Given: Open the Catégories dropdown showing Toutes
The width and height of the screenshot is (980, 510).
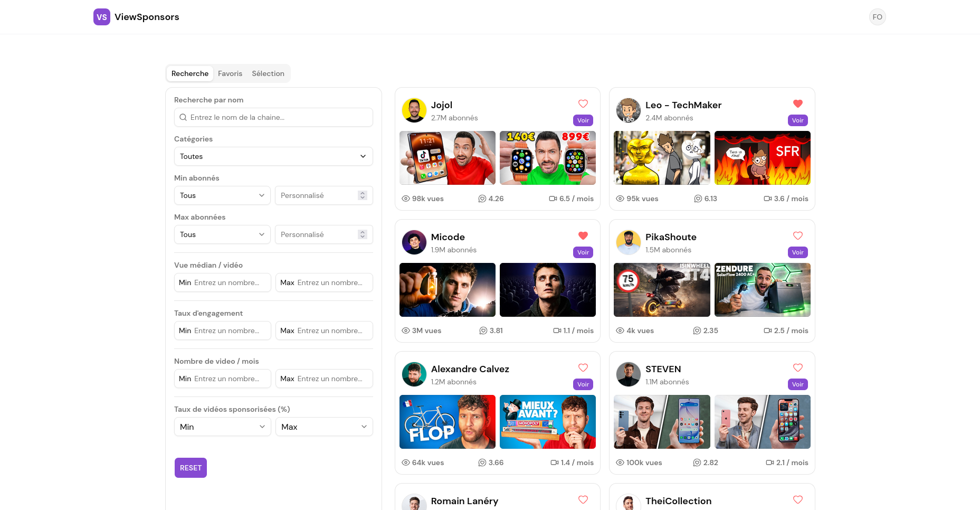Looking at the screenshot, I should [x=273, y=156].
